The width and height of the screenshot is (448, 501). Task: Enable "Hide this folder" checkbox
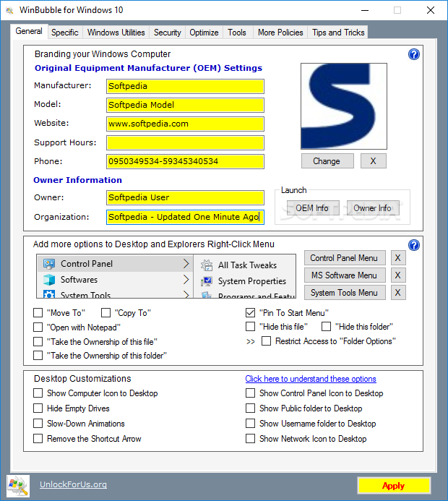coord(326,327)
